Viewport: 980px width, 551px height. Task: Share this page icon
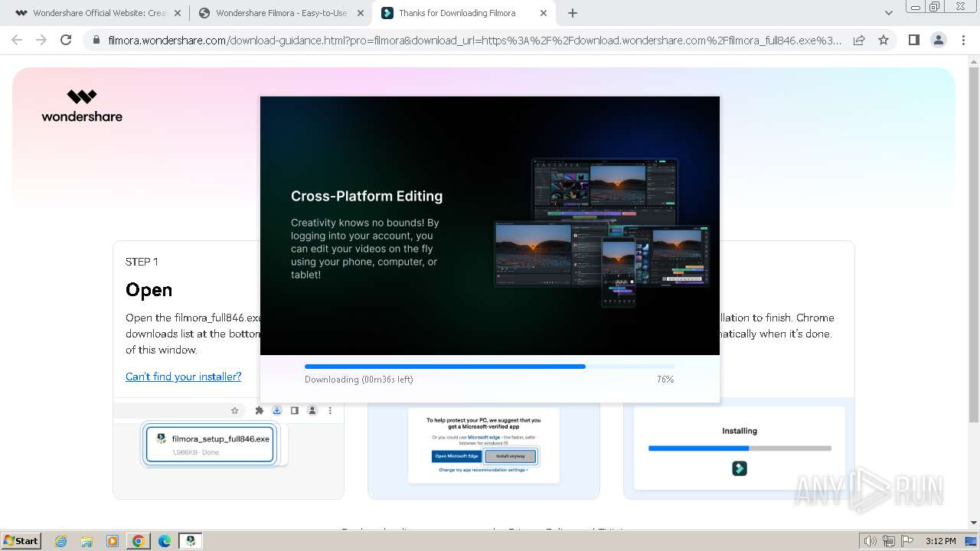(859, 41)
